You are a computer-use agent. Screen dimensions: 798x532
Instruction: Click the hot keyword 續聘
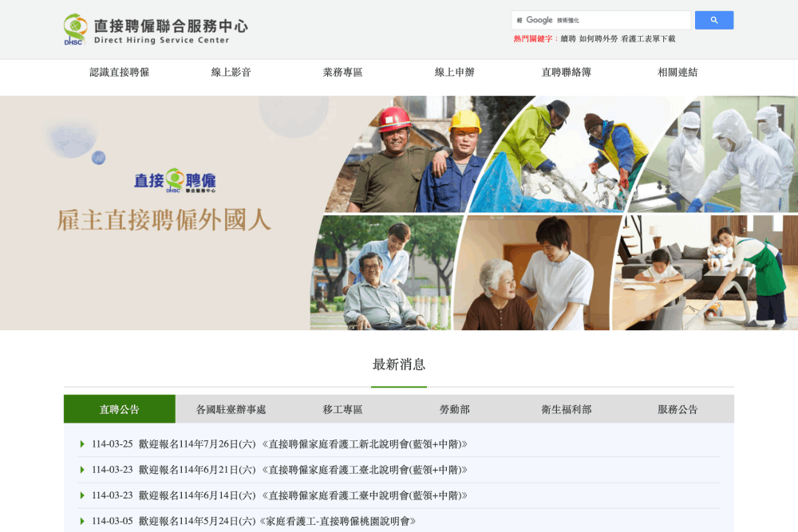(x=568, y=39)
